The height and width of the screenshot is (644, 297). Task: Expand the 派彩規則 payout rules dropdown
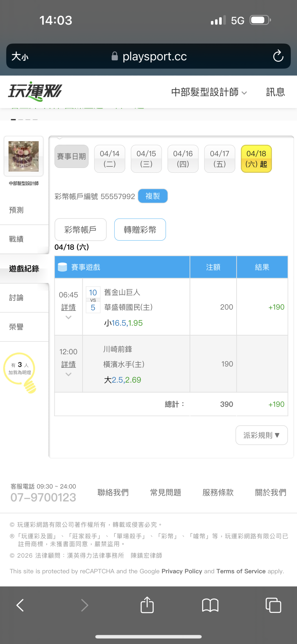tap(262, 435)
